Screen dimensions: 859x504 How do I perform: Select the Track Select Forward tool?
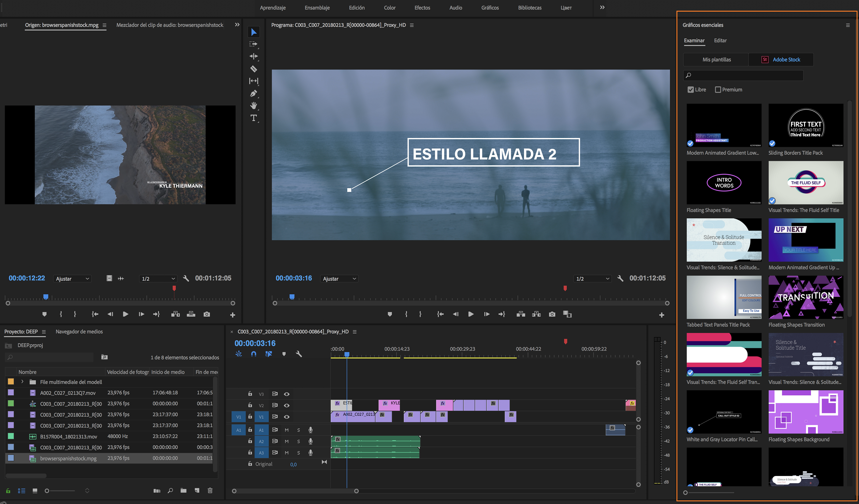pyautogui.click(x=254, y=44)
